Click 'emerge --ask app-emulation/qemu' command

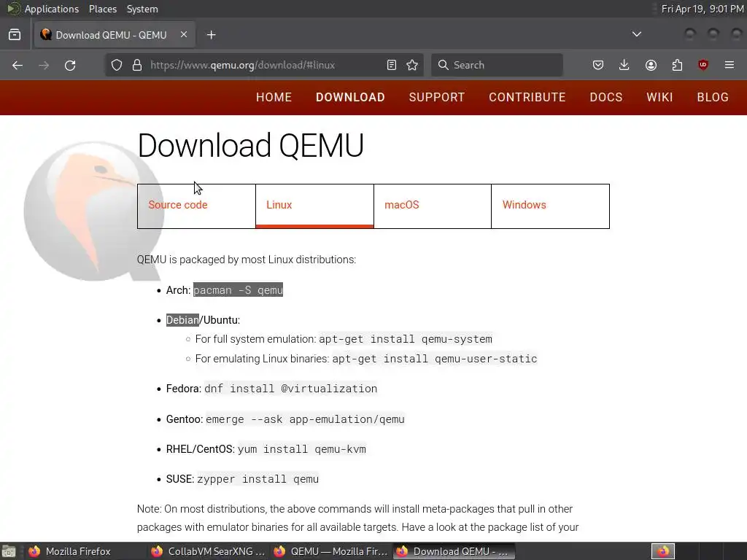305,419
